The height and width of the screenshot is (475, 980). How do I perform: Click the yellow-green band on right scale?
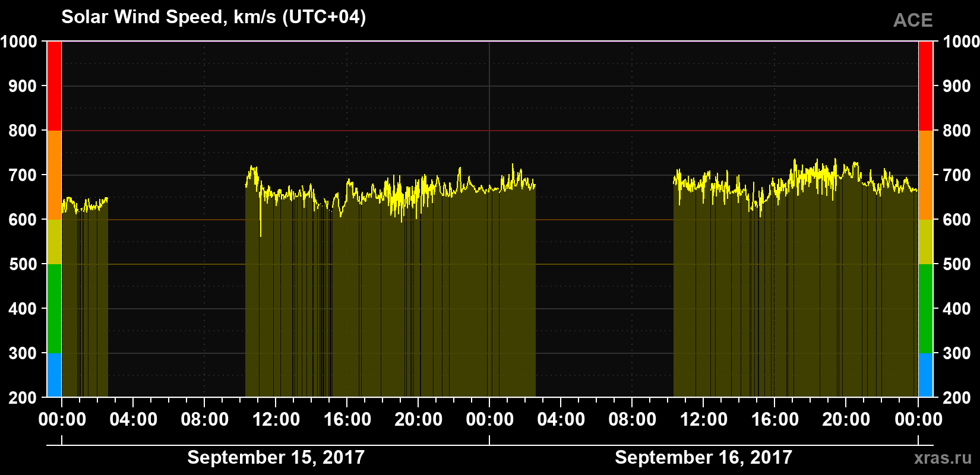(925, 242)
